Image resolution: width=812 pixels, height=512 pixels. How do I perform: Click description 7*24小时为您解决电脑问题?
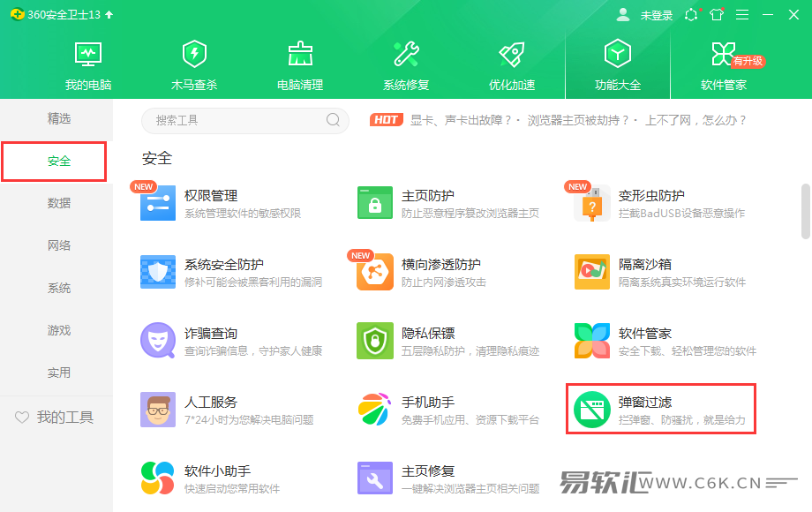click(x=249, y=420)
